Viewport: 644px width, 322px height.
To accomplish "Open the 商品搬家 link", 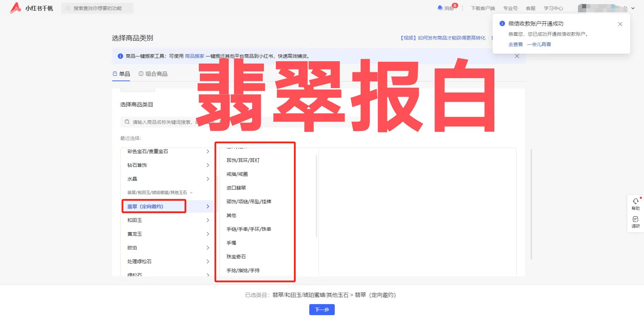I will pos(195,56).
